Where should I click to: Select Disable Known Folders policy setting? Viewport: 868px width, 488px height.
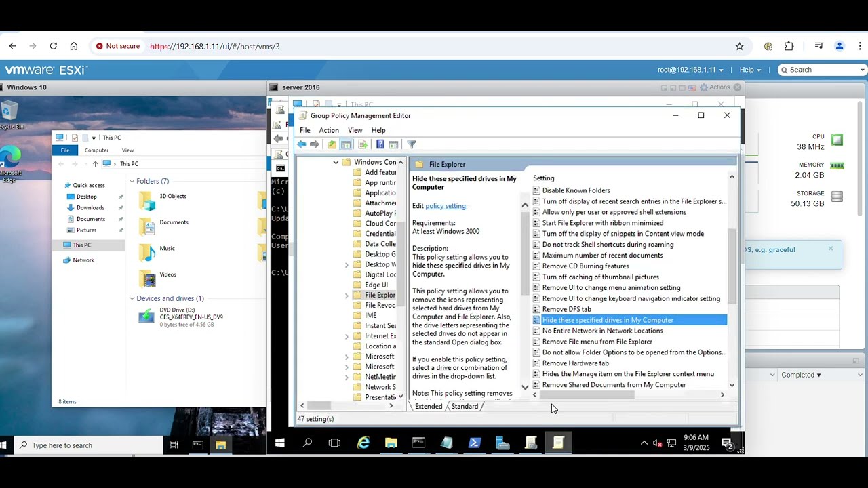coord(576,190)
